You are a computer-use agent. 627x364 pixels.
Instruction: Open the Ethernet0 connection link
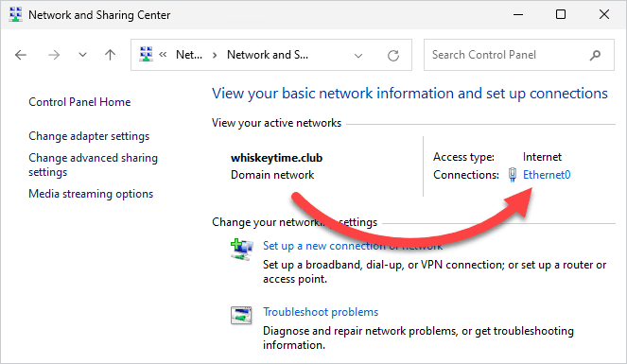(x=547, y=175)
